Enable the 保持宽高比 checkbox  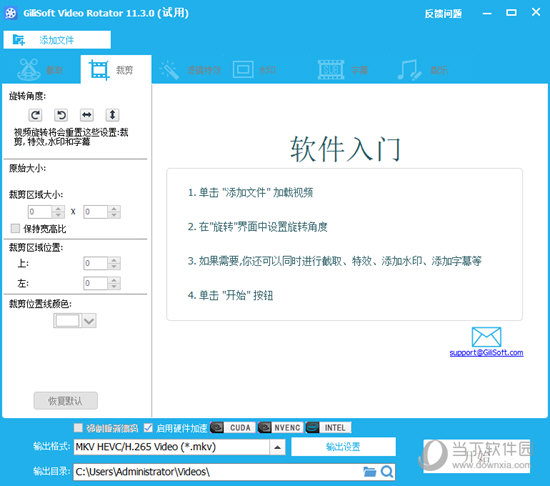click(x=15, y=229)
